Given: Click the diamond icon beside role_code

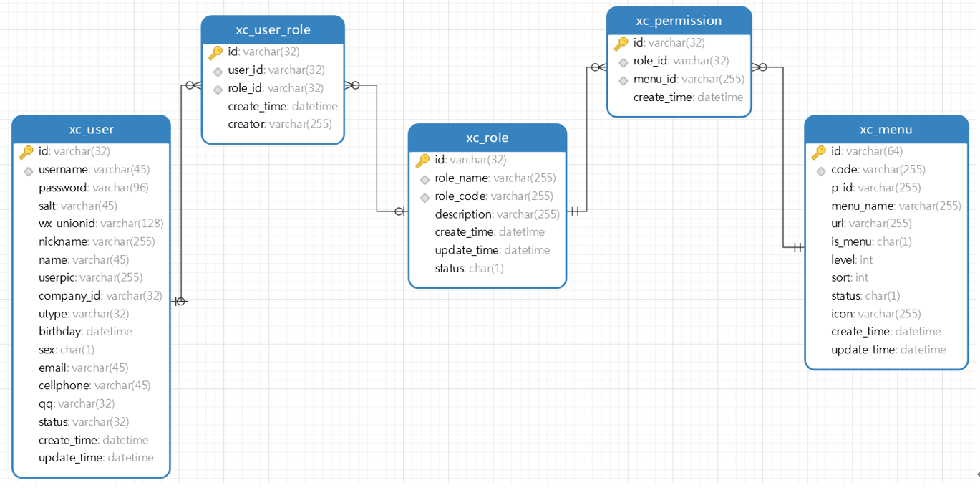Looking at the screenshot, I should [424, 197].
